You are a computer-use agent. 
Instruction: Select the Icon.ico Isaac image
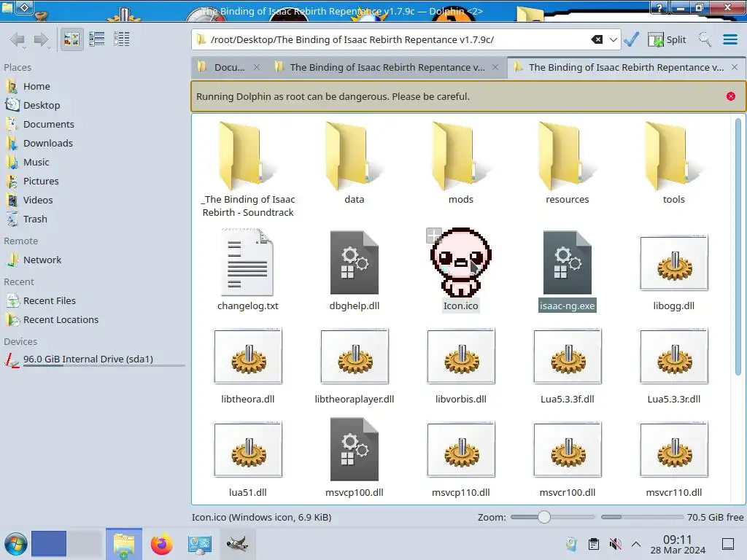tap(461, 262)
